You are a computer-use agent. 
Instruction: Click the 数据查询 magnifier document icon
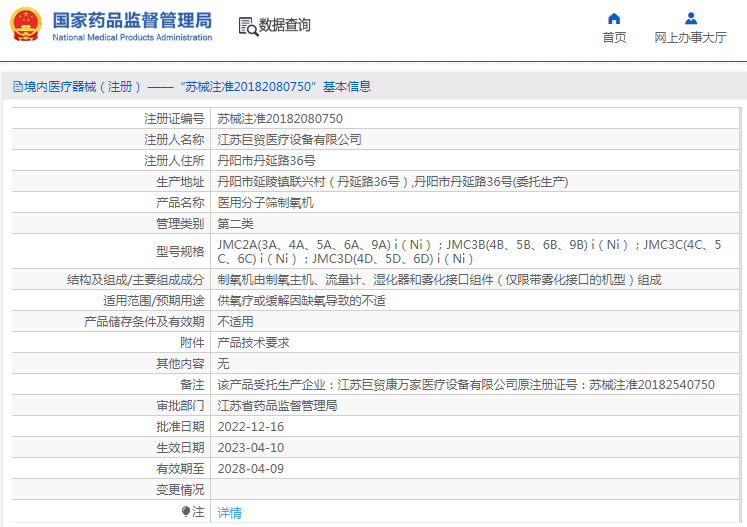coord(248,26)
